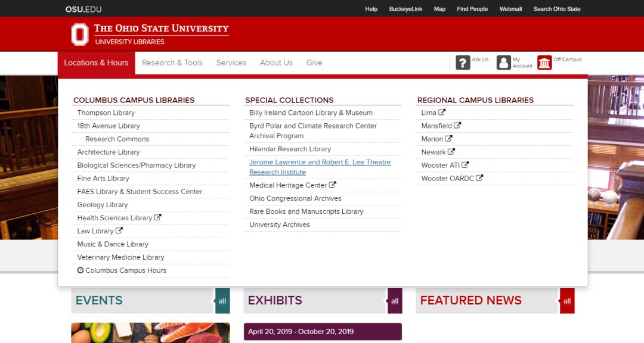
Task: Click the 'all' button beside Events
Action: pyautogui.click(x=222, y=300)
